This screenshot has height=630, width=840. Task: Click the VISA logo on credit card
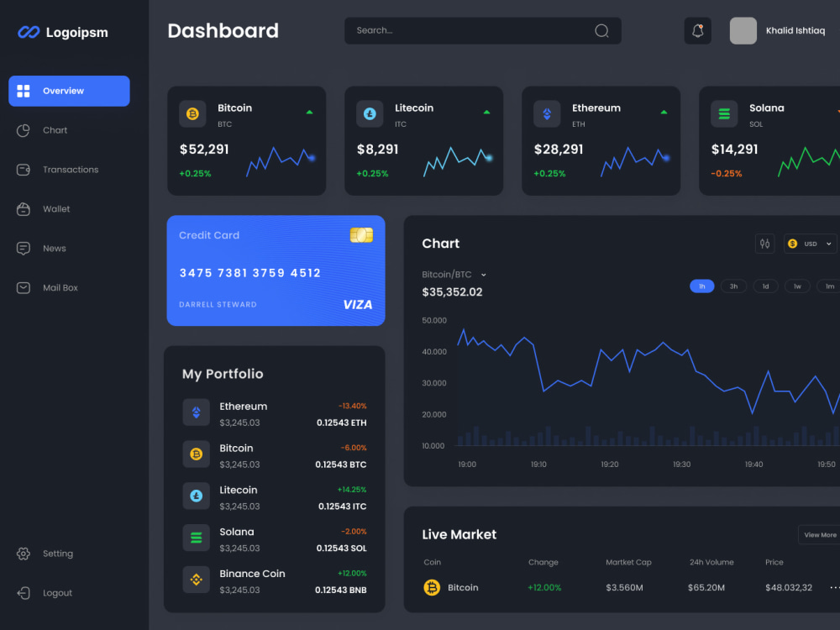coord(357,305)
